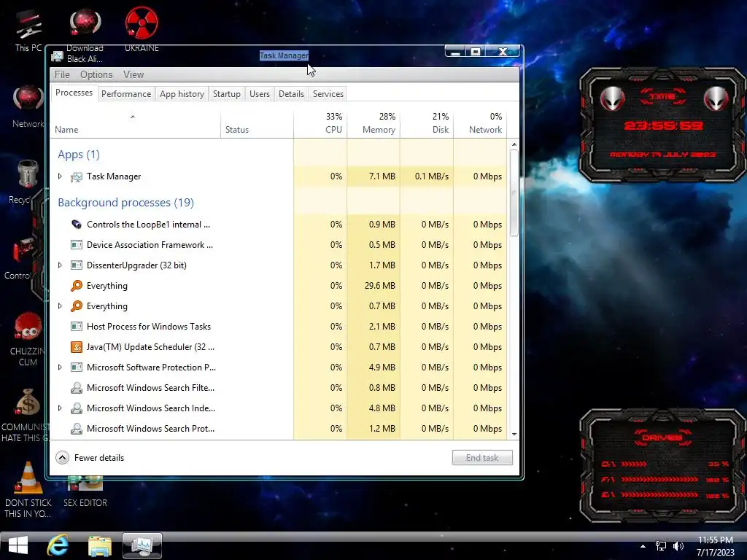This screenshot has height=560, width=747.
Task: Click the first Everything search icon
Action: (x=76, y=286)
